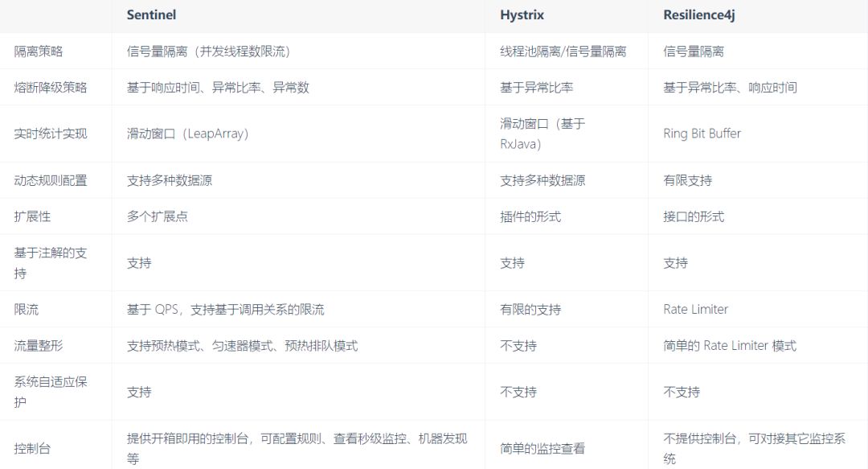Select the Ring Bit Buffer cell

point(702,134)
